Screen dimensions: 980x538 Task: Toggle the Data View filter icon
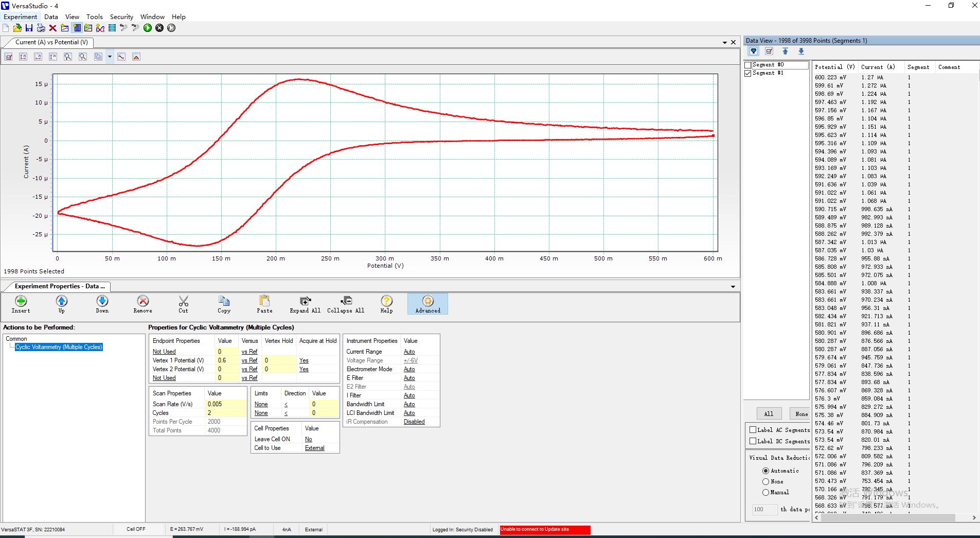[754, 51]
